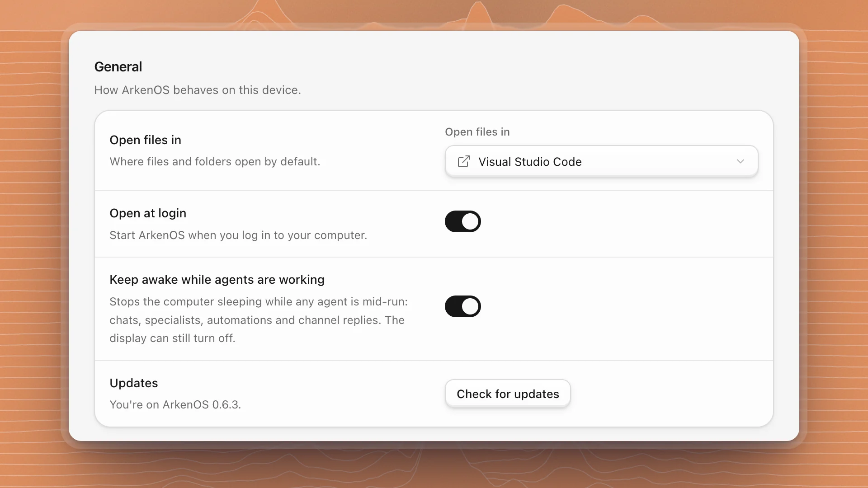
Task: Click the gray 'Open files in' label above dropdown
Action: click(477, 132)
